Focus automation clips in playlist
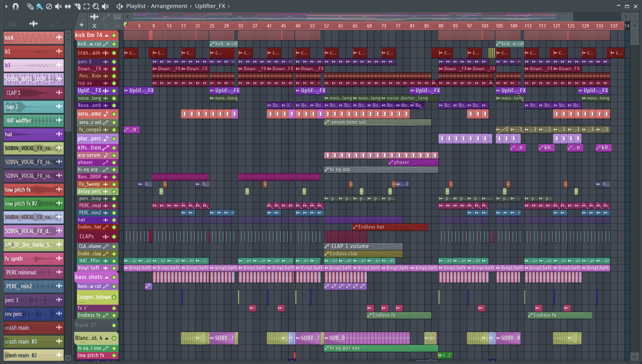This screenshot has height=364, width=642. (106, 17)
